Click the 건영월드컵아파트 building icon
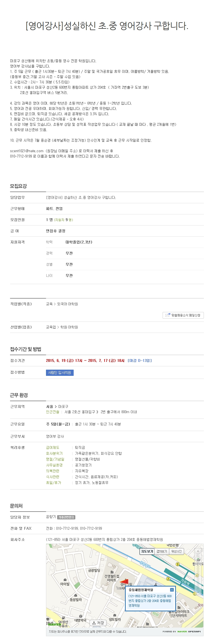Viewport: 210px width, 644px height. click(112, 572)
